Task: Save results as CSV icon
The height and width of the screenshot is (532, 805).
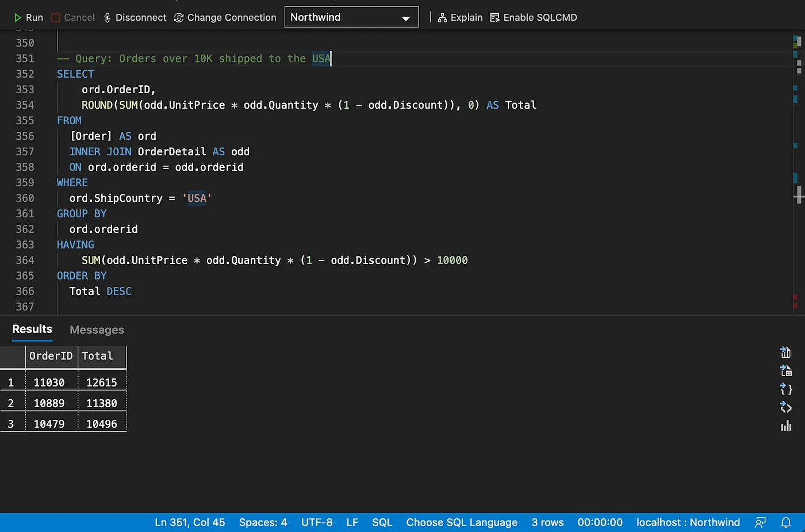Action: (x=785, y=352)
